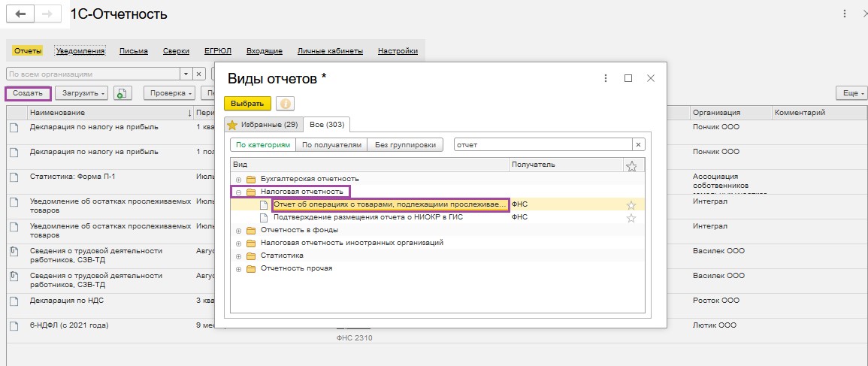Viewport: 868px width, 366px height.
Task: Open the Личные кабинеты section tab
Action: [330, 51]
